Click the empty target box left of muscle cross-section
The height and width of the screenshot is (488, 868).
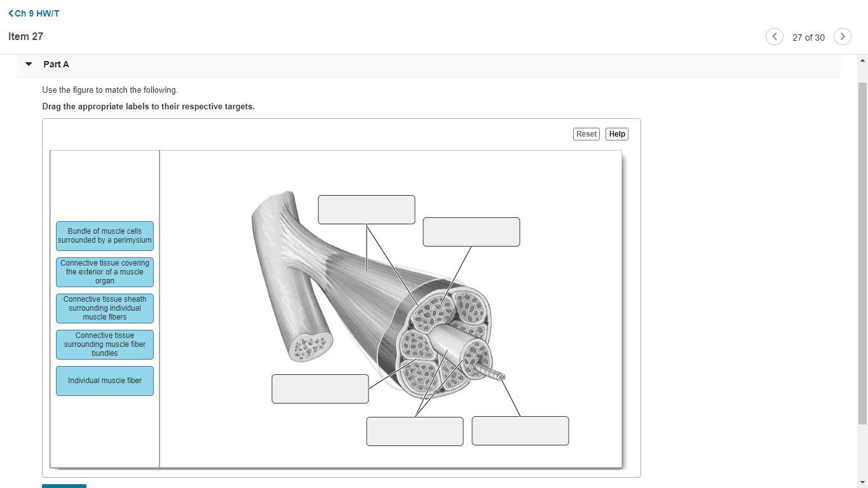[x=320, y=389]
